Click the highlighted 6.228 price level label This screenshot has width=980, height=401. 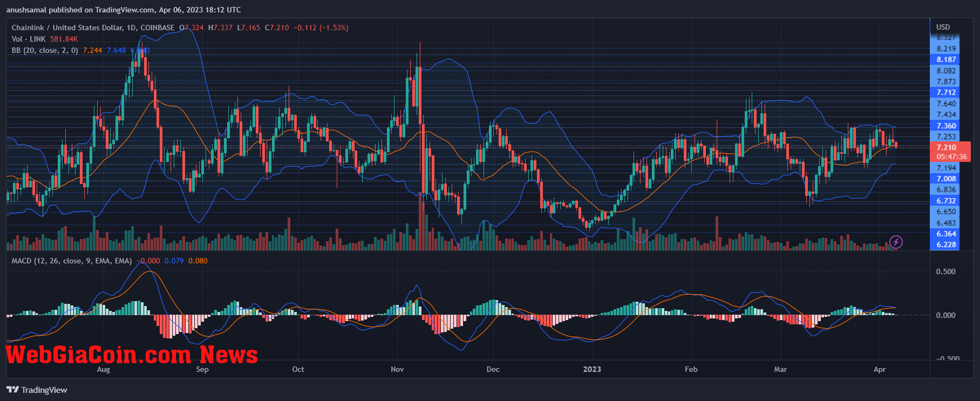click(946, 244)
